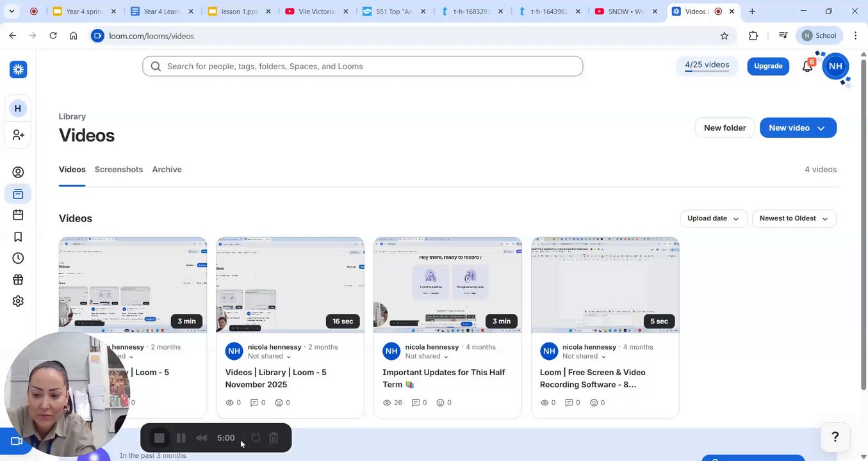Restart the recording with the circular arrow

255,438
